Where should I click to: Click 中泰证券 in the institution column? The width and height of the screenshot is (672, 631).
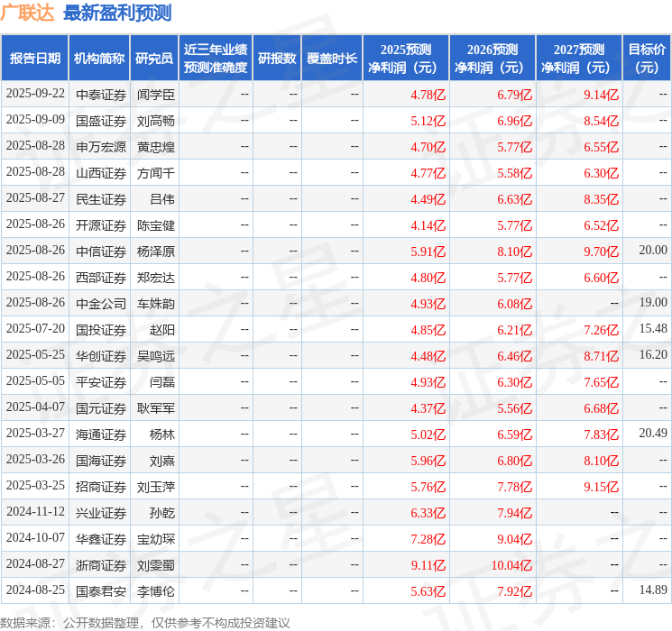tap(101, 94)
